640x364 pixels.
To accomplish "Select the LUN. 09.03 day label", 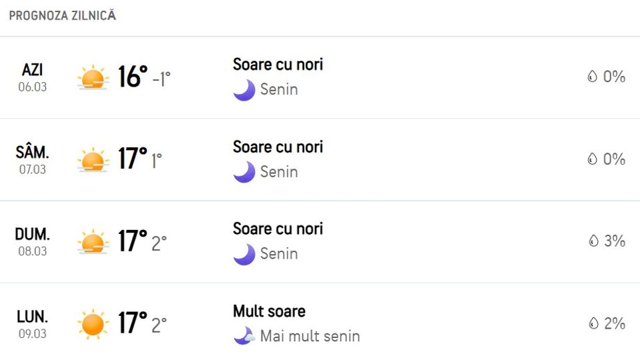I will (x=32, y=325).
